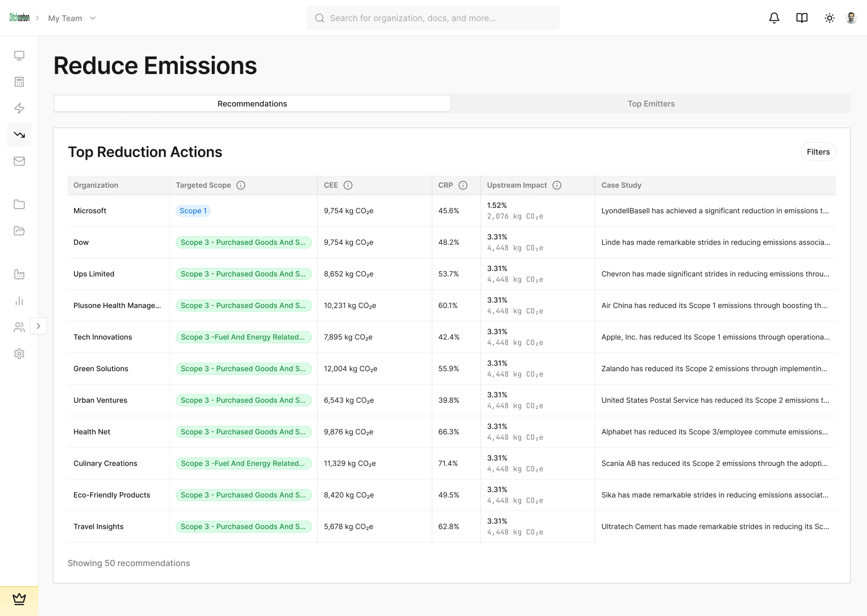Open the closed folder sidebar icon

tap(19, 204)
